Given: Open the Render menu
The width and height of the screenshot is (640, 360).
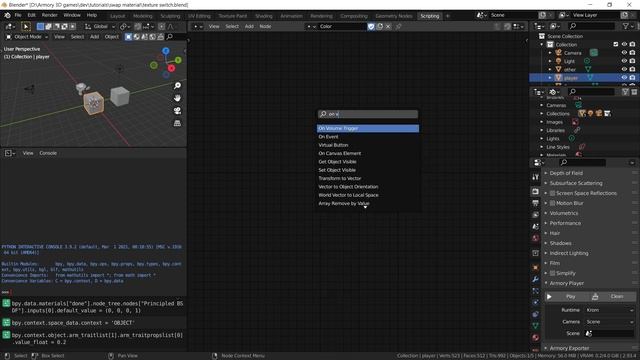Looking at the screenshot, I should tap(49, 15).
